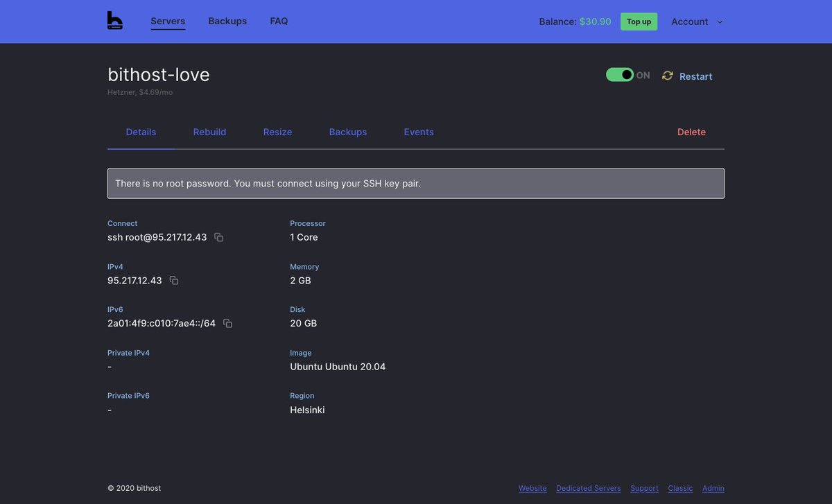Click the balance amount $30.90

coord(595,21)
